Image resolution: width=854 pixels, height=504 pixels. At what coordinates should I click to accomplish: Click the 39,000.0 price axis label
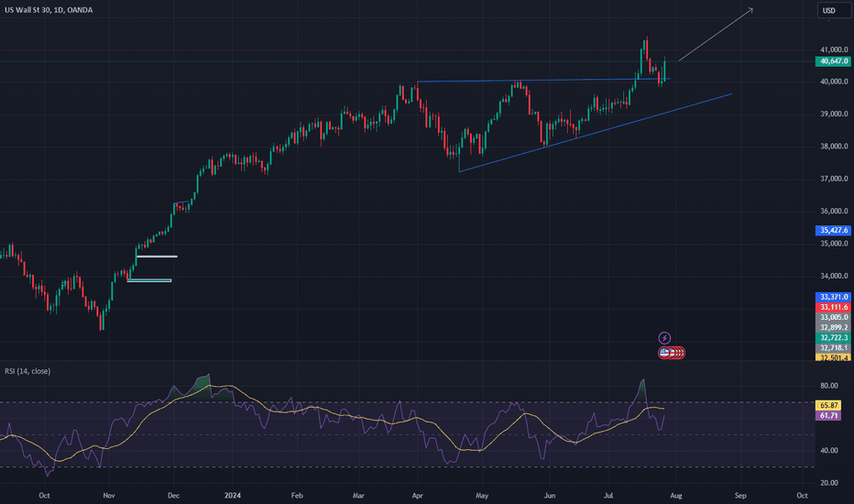pos(834,114)
